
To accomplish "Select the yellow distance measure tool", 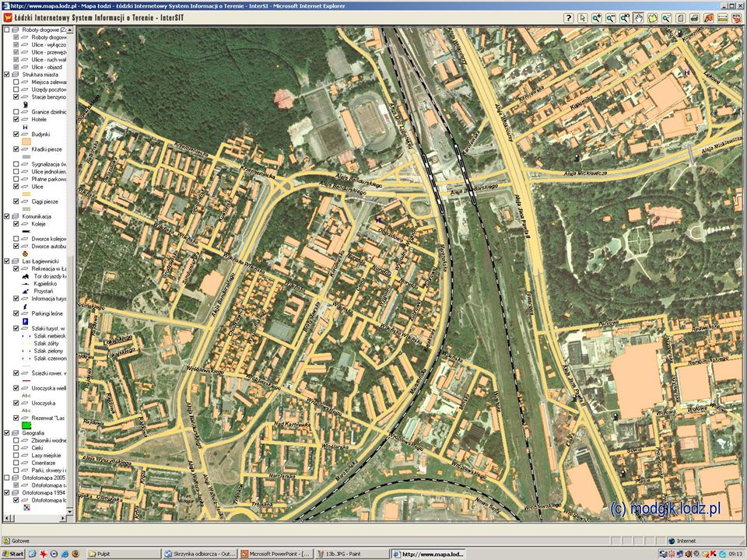I will click(x=723, y=18).
